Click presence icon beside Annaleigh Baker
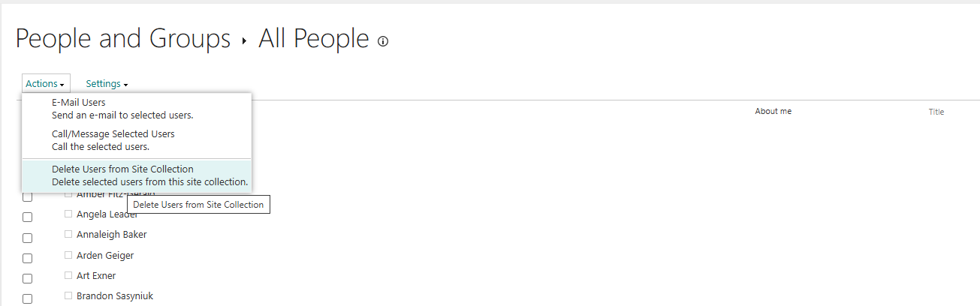Screen dimensions: 980x306 point(68,234)
